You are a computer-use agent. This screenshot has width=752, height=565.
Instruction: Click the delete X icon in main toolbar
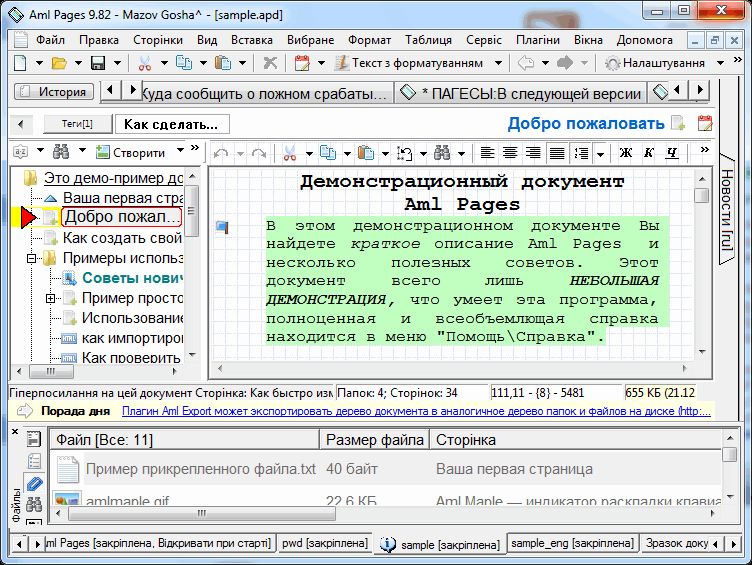[x=270, y=63]
